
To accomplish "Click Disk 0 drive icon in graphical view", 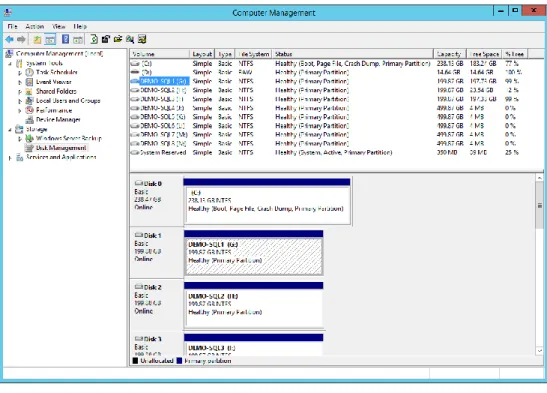I will pos(139,183).
